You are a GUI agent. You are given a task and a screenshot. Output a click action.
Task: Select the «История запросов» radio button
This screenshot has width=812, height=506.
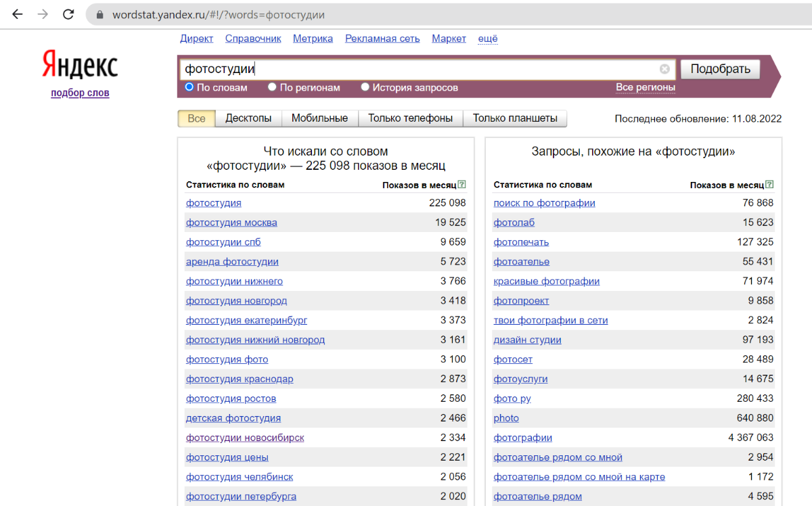pos(365,87)
